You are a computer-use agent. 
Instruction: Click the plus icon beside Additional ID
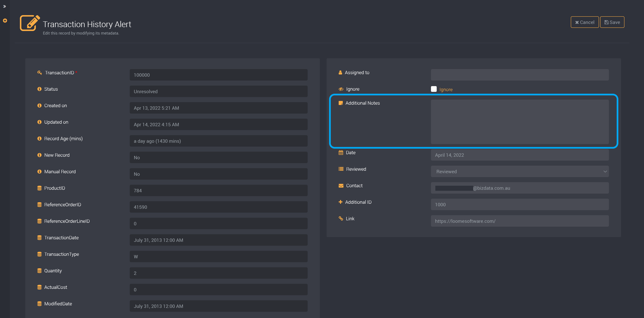click(341, 202)
